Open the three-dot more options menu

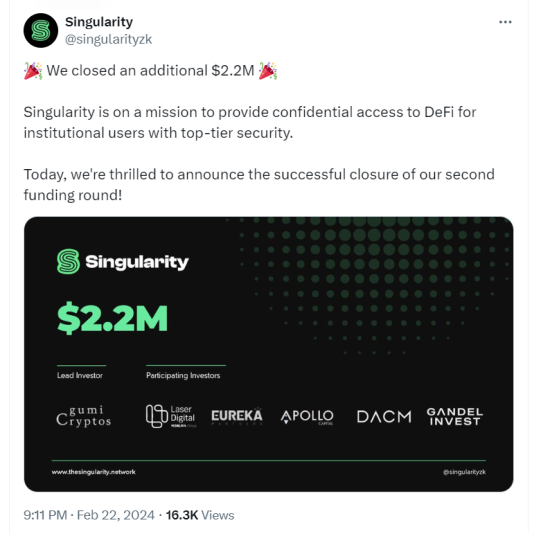(x=505, y=22)
